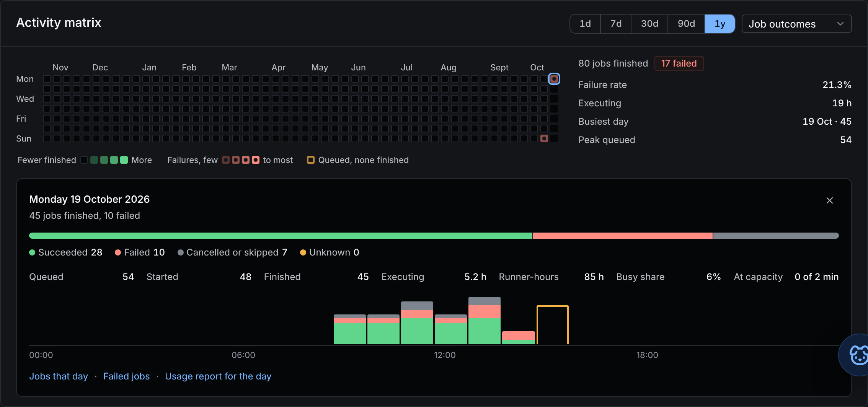Click the 80 jobs finished text

pos(613,63)
